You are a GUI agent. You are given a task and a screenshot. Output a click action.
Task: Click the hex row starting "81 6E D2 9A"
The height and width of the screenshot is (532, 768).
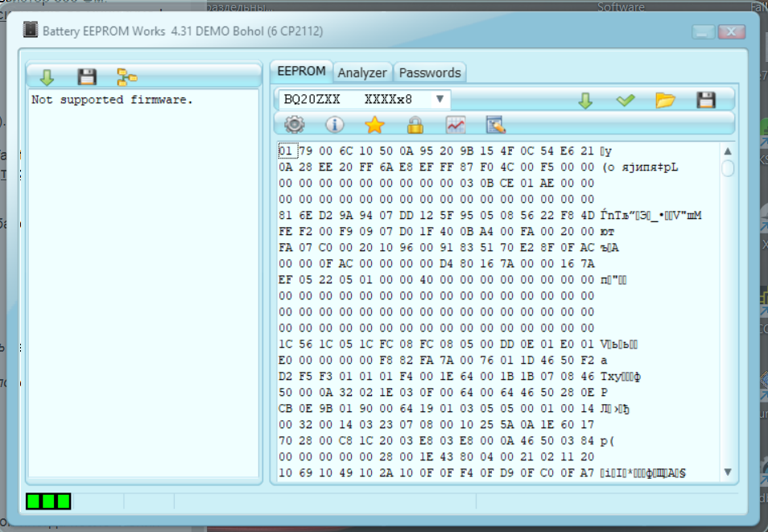[x=489, y=215]
